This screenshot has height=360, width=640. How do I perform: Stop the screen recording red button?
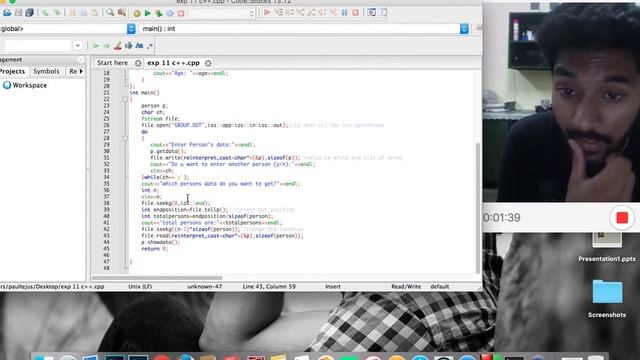[x=622, y=218]
